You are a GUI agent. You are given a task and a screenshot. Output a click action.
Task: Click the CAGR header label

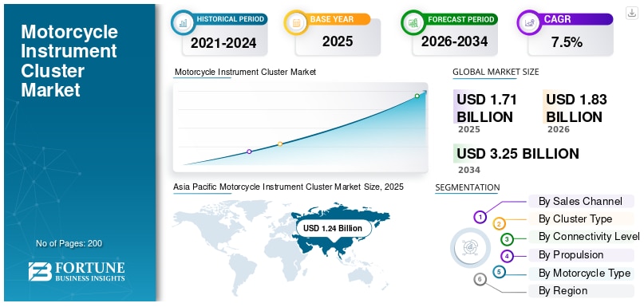tap(557, 19)
